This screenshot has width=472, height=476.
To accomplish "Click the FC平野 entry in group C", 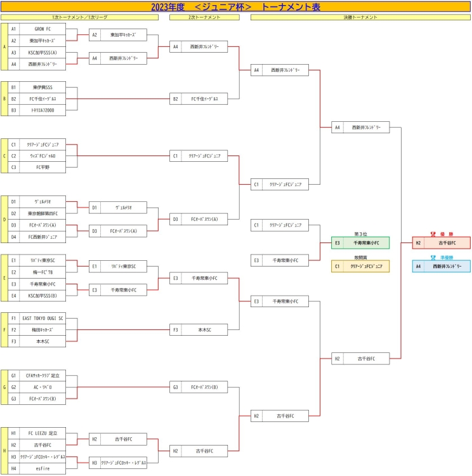I will coord(43,168).
